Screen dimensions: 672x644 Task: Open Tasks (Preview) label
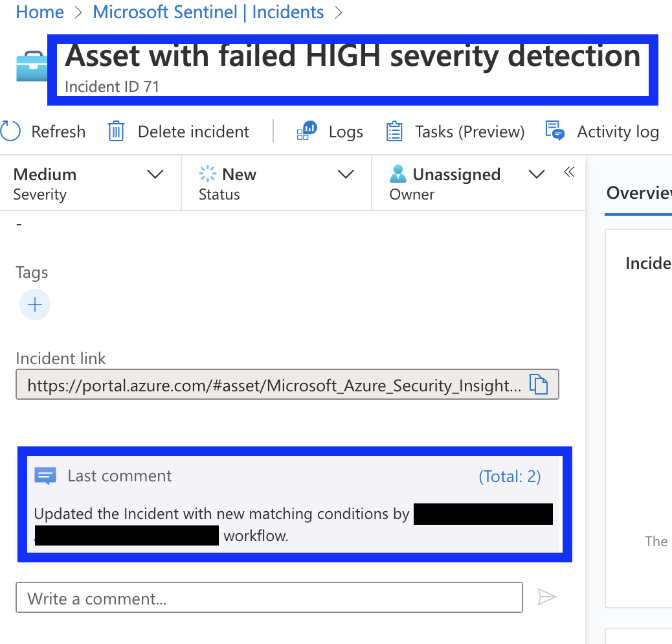470,132
